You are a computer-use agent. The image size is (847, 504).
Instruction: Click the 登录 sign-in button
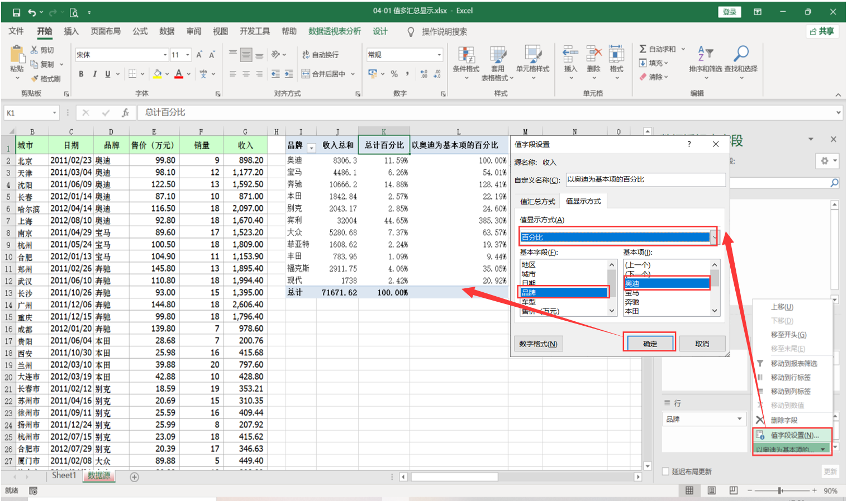click(730, 12)
